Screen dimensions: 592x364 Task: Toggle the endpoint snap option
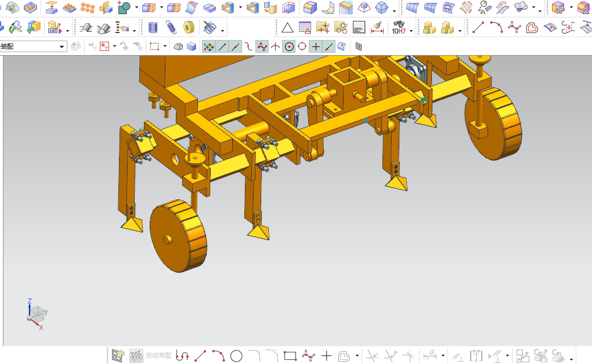[222, 47]
